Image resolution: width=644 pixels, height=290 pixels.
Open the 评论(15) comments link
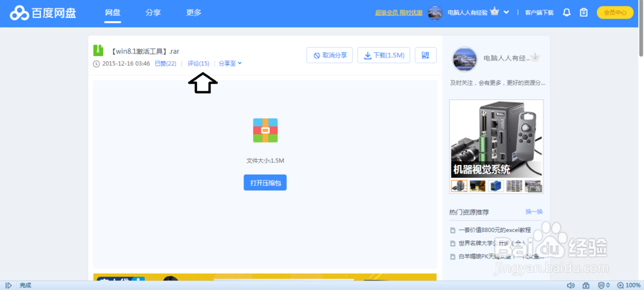[198, 64]
